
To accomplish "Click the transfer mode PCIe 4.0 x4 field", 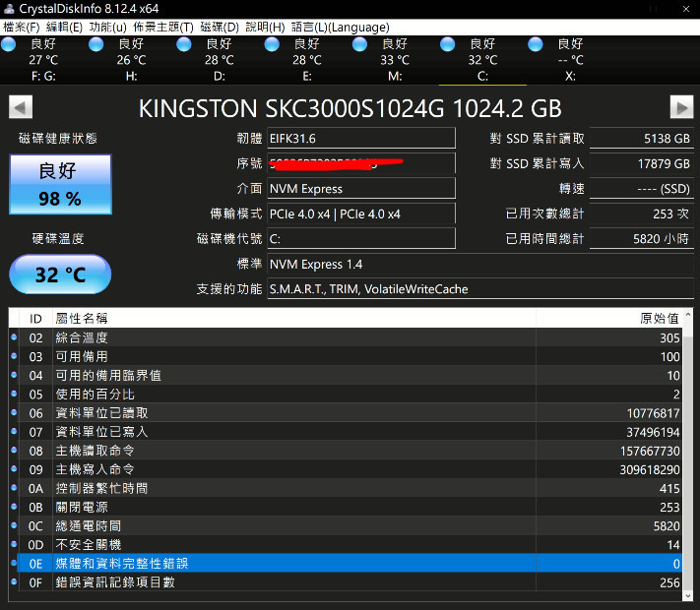I will (361, 213).
